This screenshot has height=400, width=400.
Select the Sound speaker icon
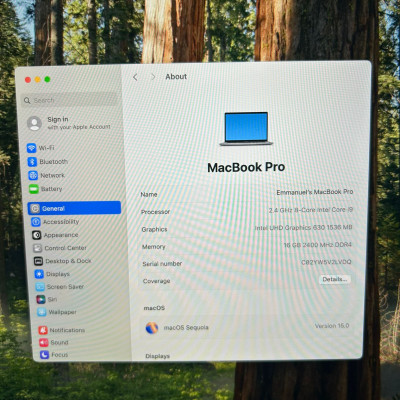[x=44, y=342]
